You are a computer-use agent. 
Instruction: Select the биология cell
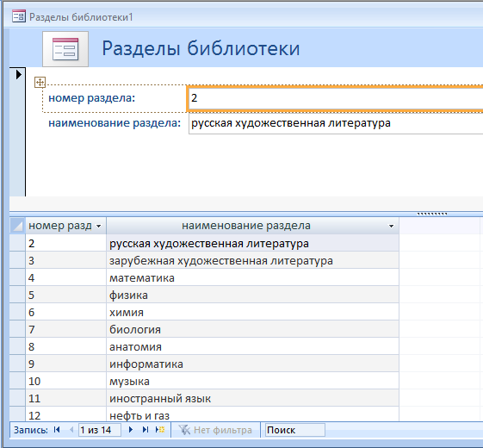pos(252,330)
